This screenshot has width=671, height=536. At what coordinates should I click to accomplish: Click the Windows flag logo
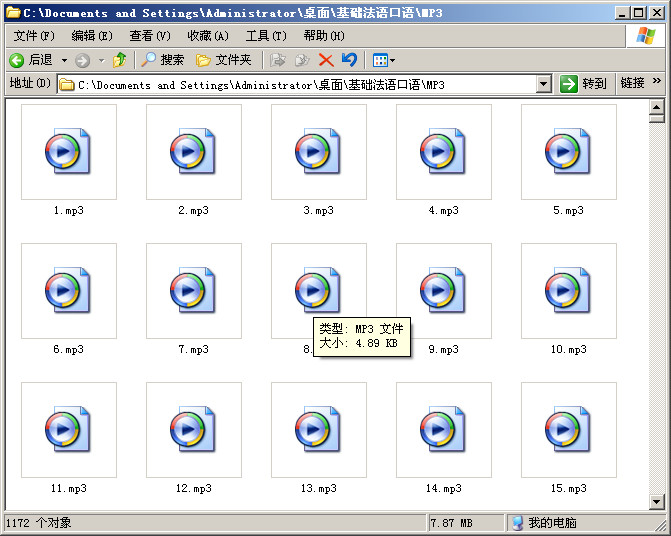pyautogui.click(x=645, y=36)
